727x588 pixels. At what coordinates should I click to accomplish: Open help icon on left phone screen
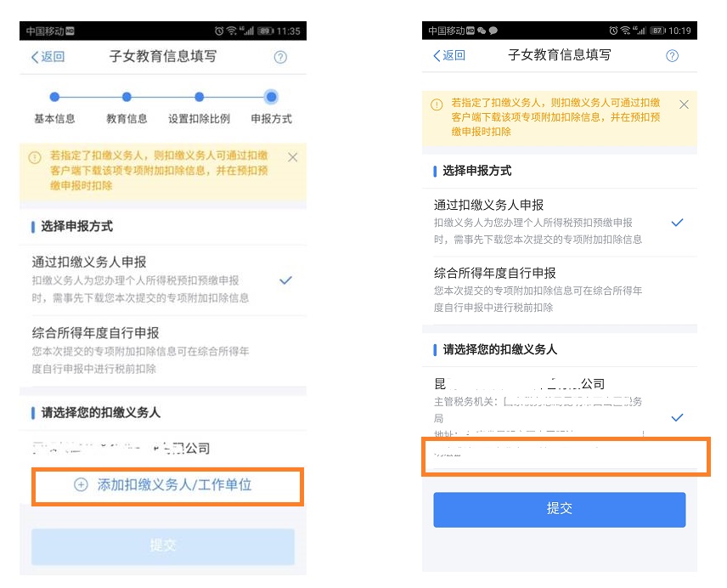pos(280,57)
